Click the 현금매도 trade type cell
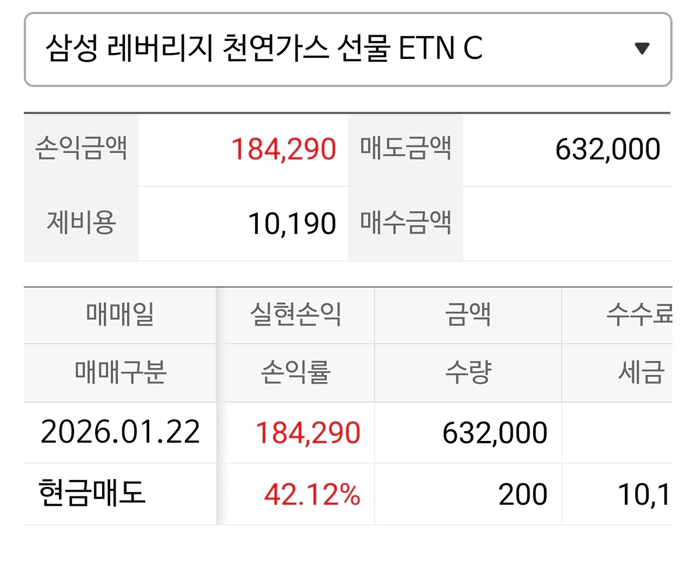 pos(91,494)
